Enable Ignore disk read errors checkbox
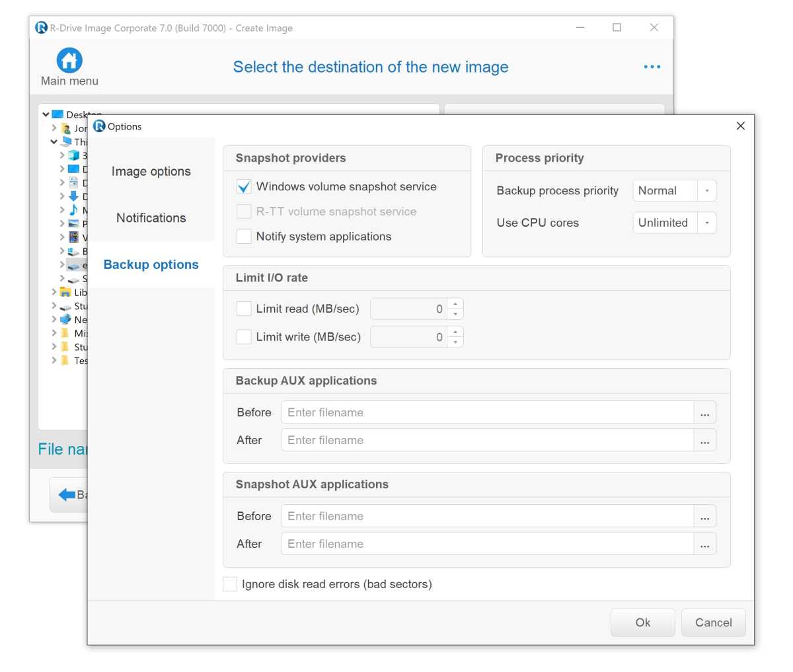 point(230,584)
